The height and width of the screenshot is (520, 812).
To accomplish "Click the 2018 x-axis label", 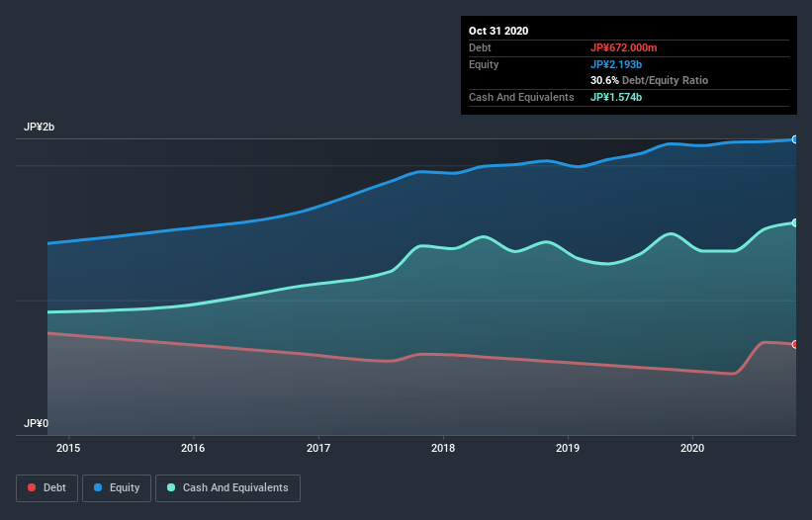I will coord(443,448).
